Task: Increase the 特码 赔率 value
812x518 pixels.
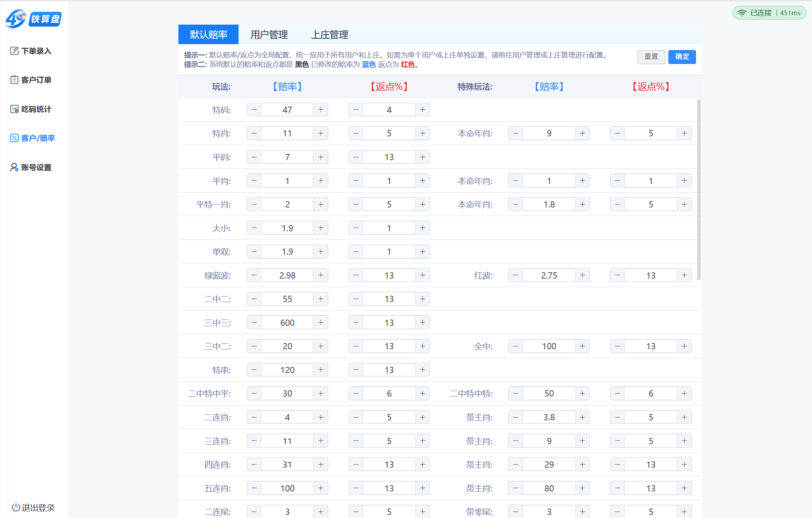Action: point(321,110)
